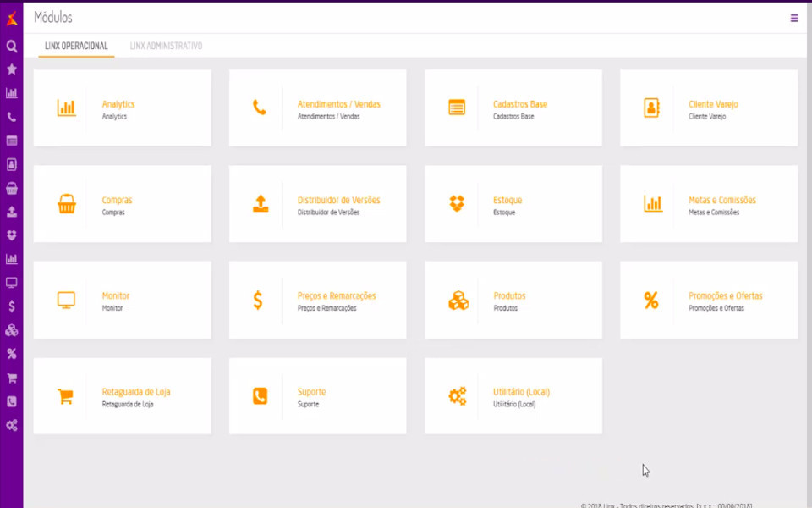The image size is (812, 508).
Task: Open favorites star in the sidebar
Action: coord(11,69)
